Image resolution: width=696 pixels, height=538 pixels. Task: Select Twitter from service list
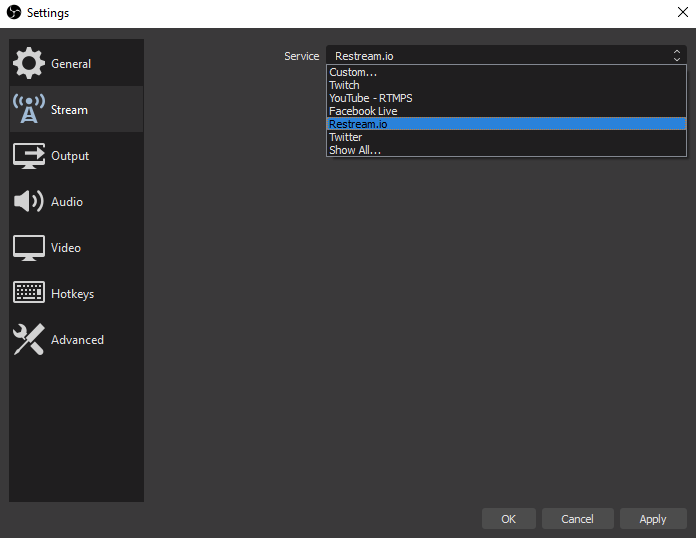pos(345,137)
